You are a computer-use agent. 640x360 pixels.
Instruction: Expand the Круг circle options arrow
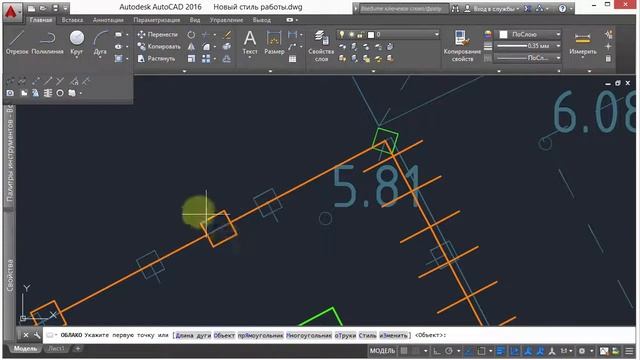[76, 58]
